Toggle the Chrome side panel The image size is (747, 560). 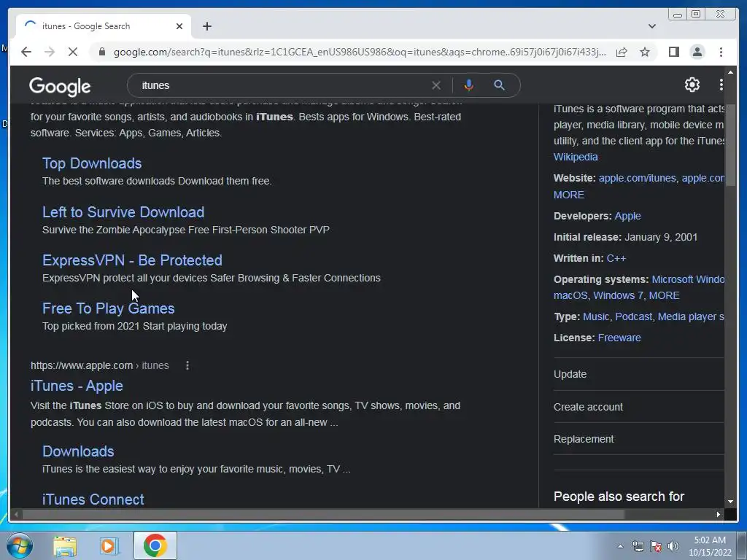click(673, 52)
